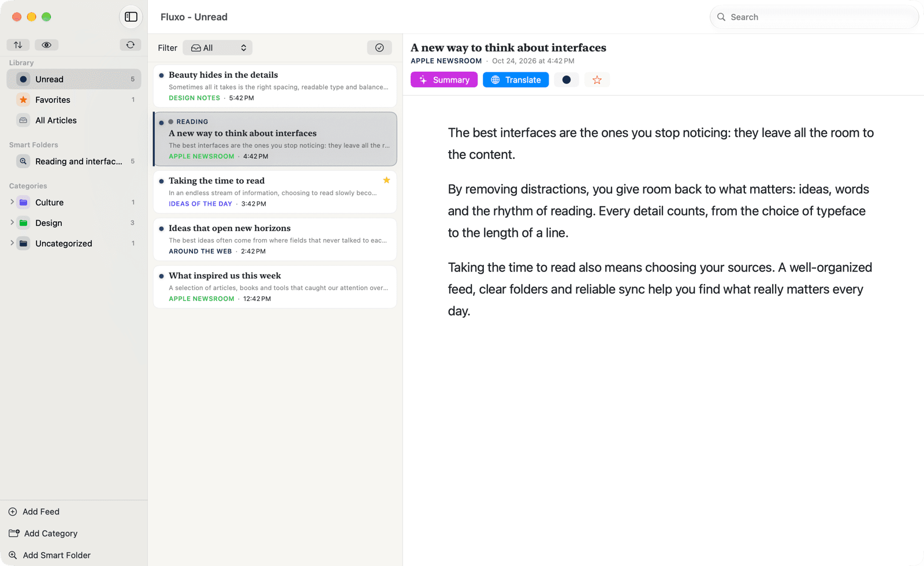The height and width of the screenshot is (566, 924).
Task: Expand the Culture category
Action: [x=12, y=202]
